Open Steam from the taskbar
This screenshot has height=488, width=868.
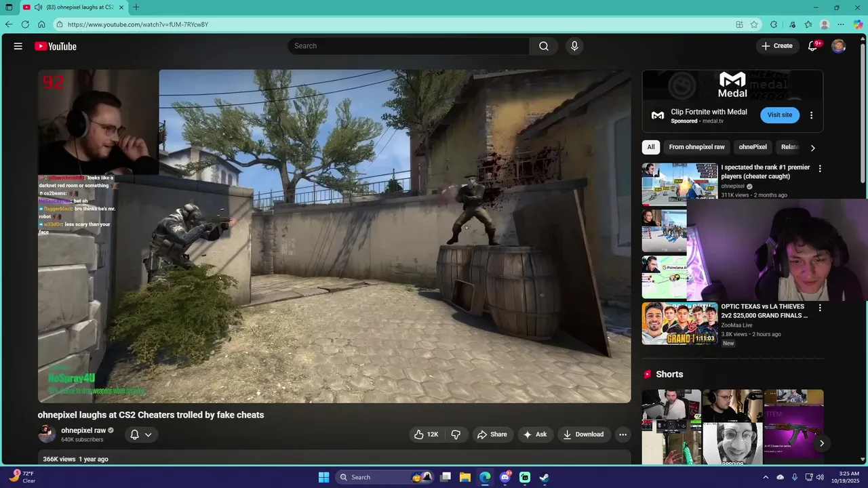(544, 477)
